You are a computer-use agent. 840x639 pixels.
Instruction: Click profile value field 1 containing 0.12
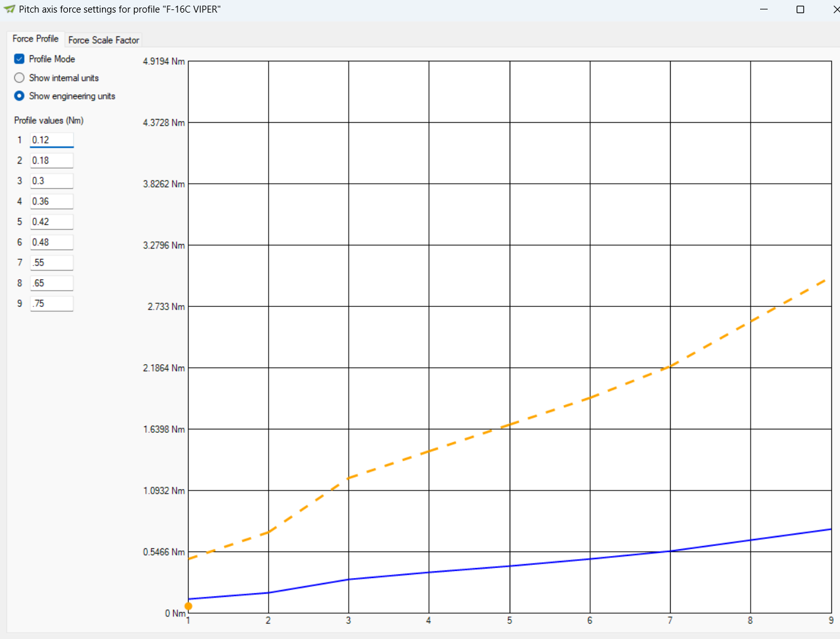(52, 140)
